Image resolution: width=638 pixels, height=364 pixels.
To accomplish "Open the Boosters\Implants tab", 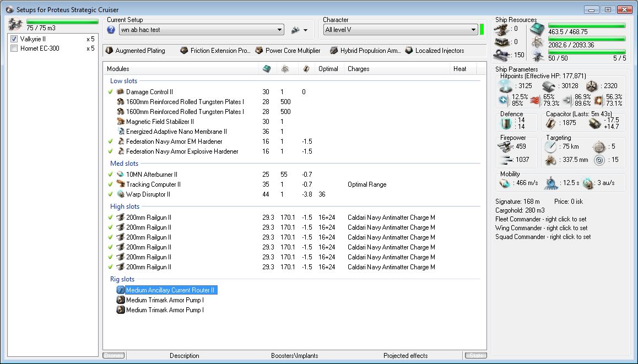I will pyautogui.click(x=295, y=356).
